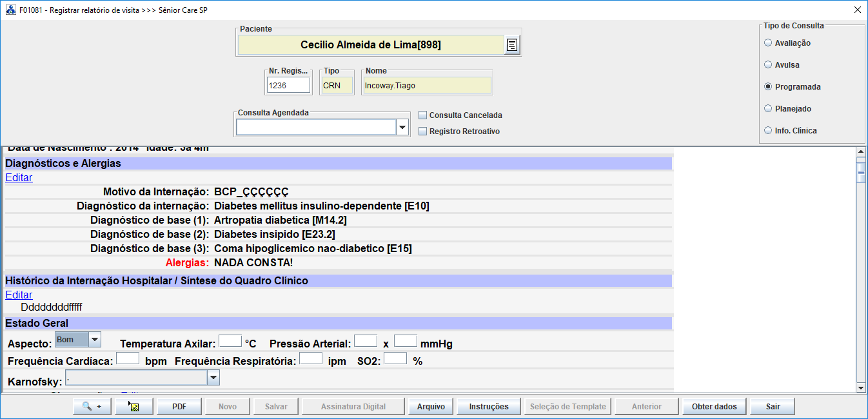
Task: Choose the Info. Clínica radio button
Action: (x=767, y=131)
